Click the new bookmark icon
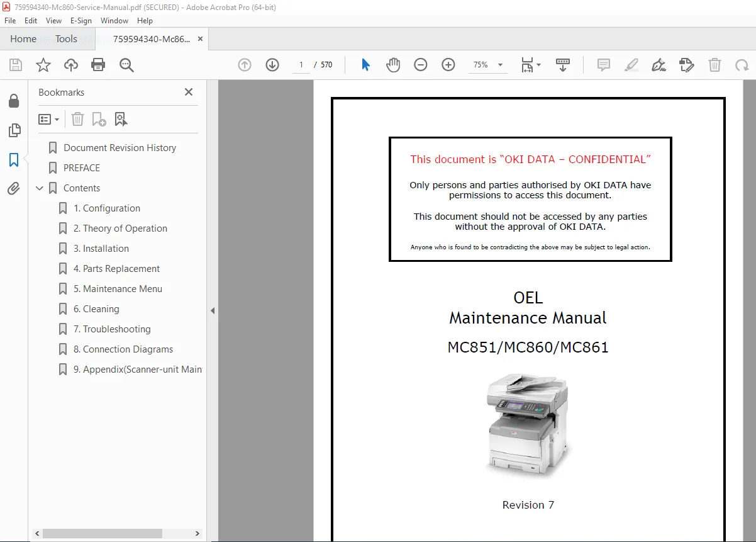756x542 pixels. (99, 119)
